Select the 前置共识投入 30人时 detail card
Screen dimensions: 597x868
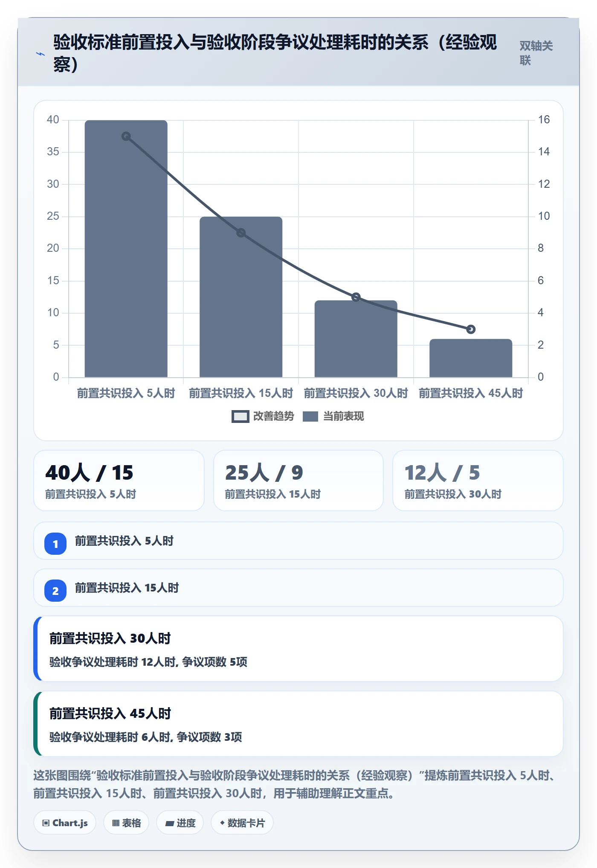coord(298,649)
